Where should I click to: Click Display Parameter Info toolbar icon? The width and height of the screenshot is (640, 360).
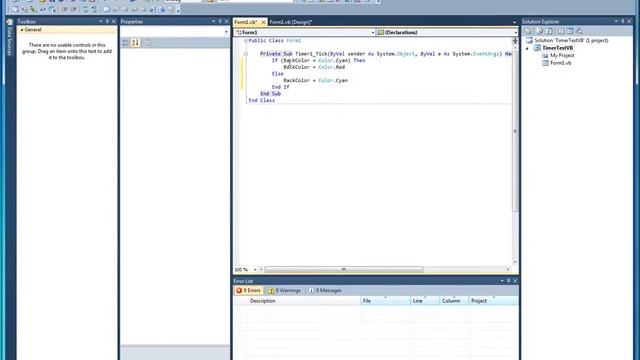[x=24, y=9]
